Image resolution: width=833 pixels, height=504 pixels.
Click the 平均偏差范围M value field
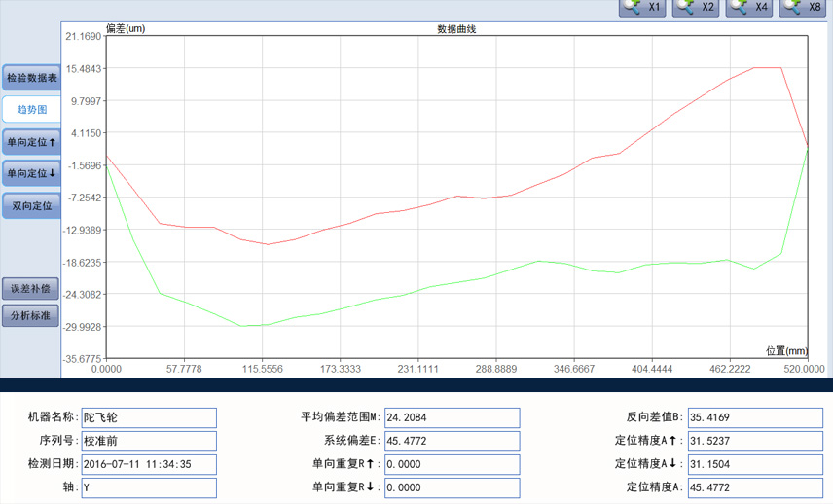click(x=453, y=417)
